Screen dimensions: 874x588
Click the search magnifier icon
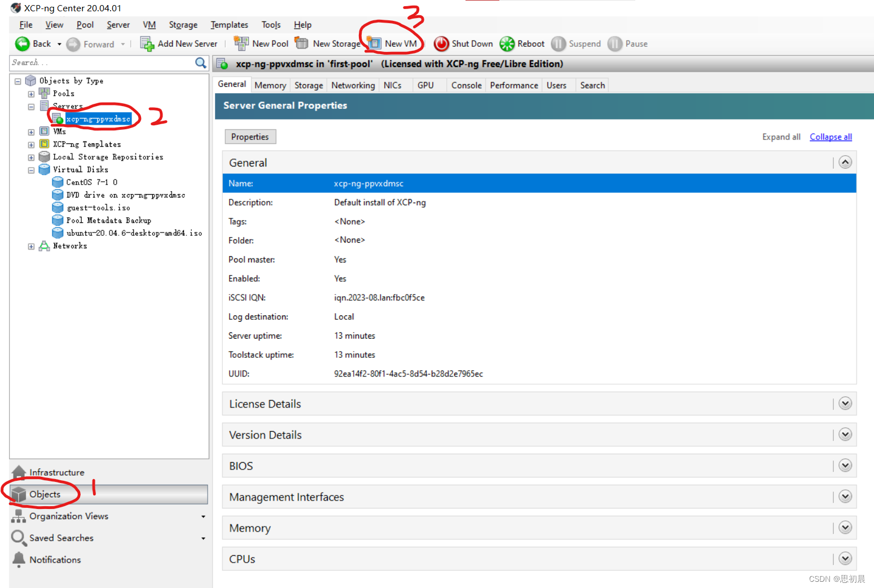201,63
